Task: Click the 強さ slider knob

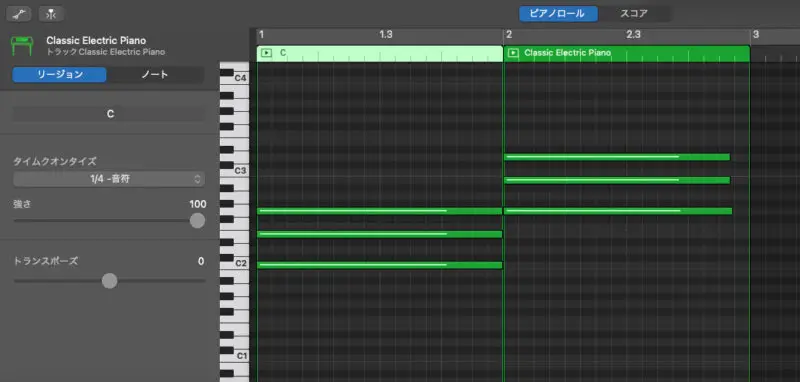Action: tap(197, 221)
